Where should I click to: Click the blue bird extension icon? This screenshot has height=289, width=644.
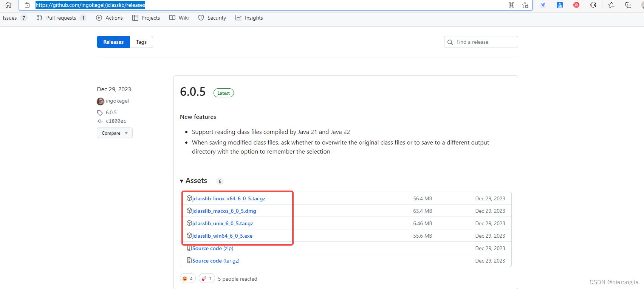point(543,5)
